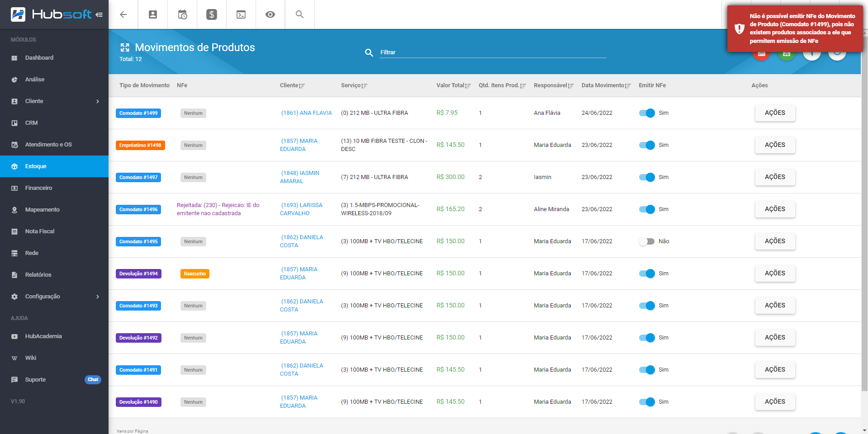Open AÇÕES for Empréstimo #1498
The width and height of the screenshot is (868, 434).
(775, 145)
